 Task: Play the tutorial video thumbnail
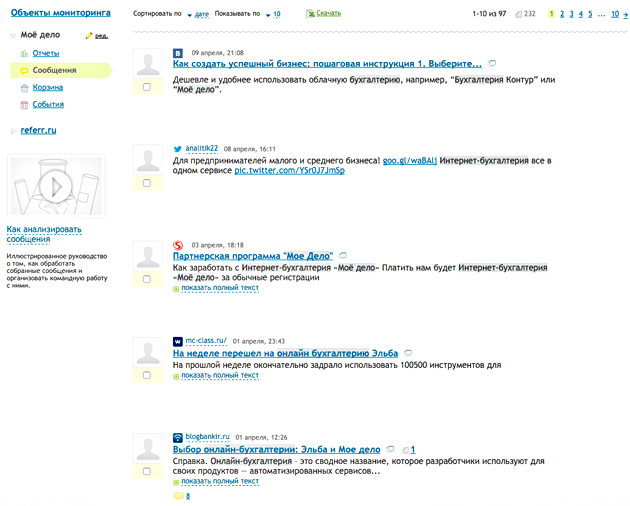[56, 186]
